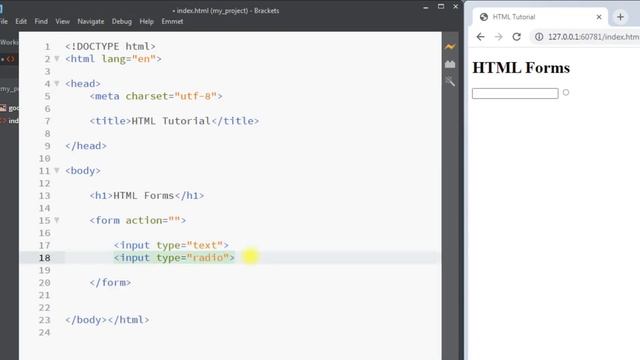Open the Help menu

coord(147,21)
